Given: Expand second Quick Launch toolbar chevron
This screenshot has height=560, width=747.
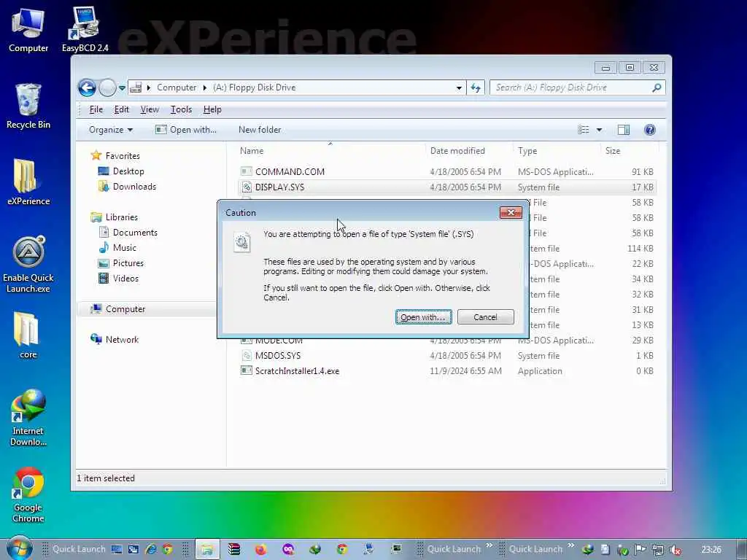Looking at the screenshot, I should pyautogui.click(x=570, y=545).
